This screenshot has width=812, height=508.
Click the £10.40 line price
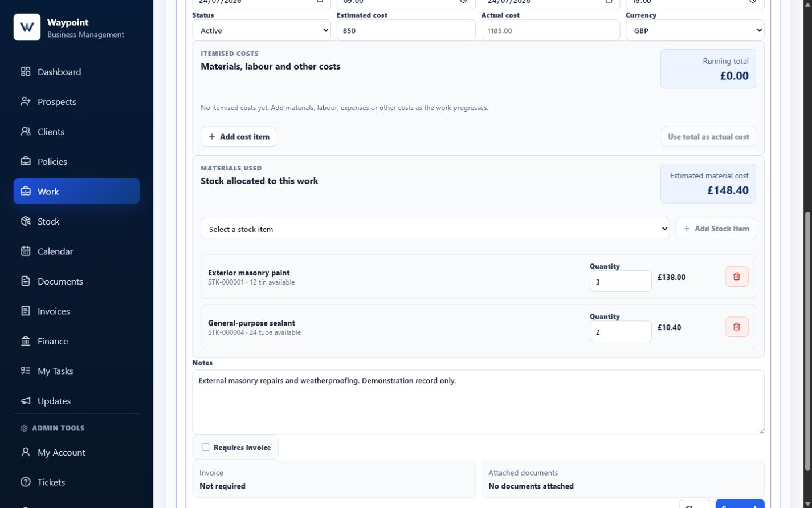coord(669,327)
